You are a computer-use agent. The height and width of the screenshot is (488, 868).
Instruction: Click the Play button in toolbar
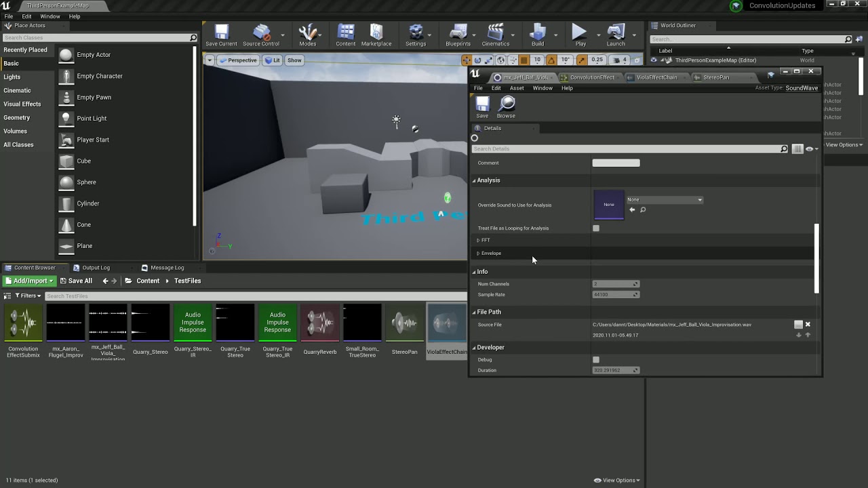coord(580,35)
